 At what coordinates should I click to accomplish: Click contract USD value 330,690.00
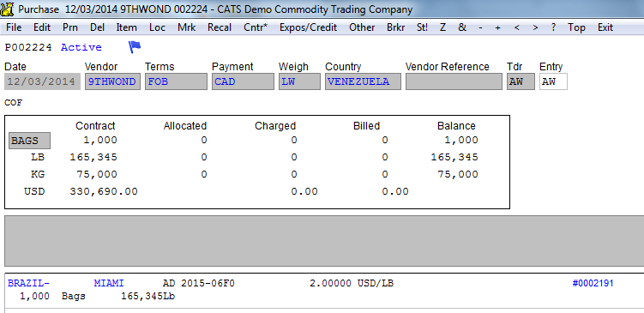104,191
